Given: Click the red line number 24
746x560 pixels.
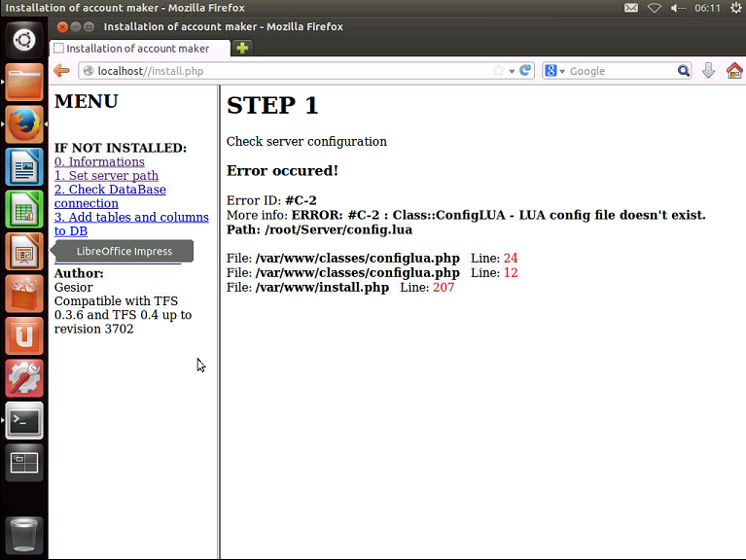Looking at the screenshot, I should point(511,258).
